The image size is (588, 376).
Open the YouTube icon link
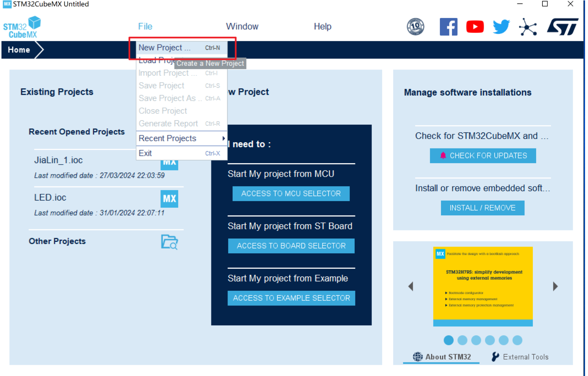[x=475, y=27]
